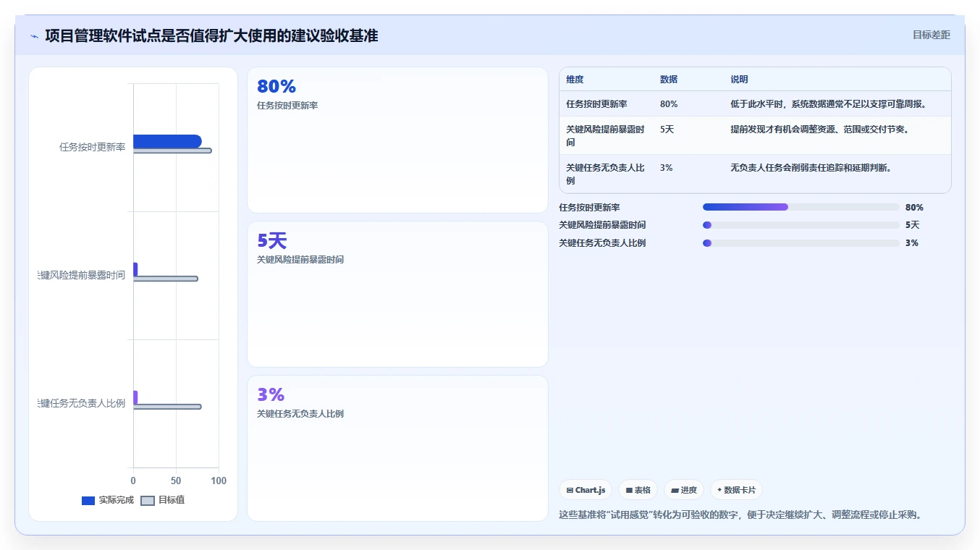This screenshot has width=980, height=550.
Task: Click the 任务按时更新率 caption under 80% card
Action: (287, 106)
